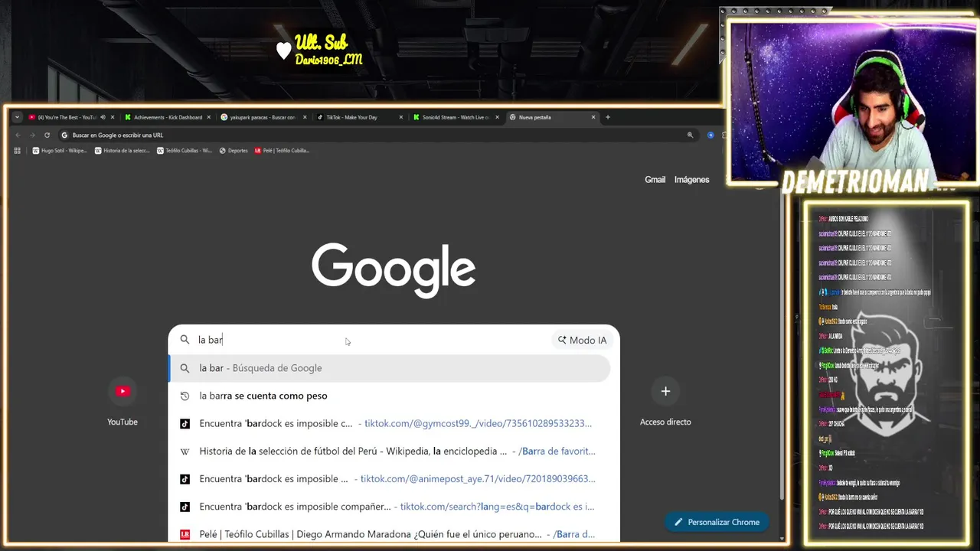The image size is (980, 551).
Task: Open the Gmail link
Action: coord(655,179)
